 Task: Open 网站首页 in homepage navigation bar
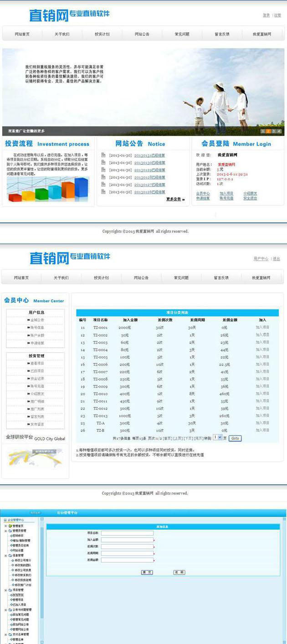click(x=22, y=34)
